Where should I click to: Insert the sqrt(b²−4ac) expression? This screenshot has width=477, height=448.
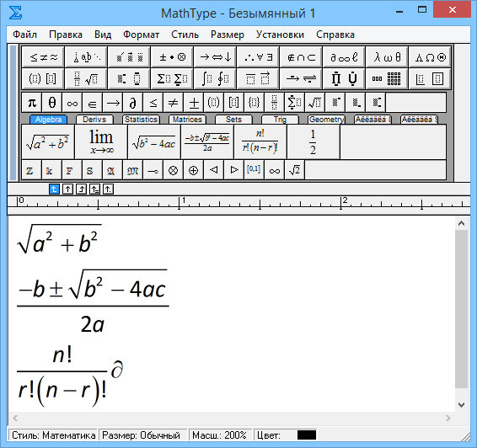point(154,141)
